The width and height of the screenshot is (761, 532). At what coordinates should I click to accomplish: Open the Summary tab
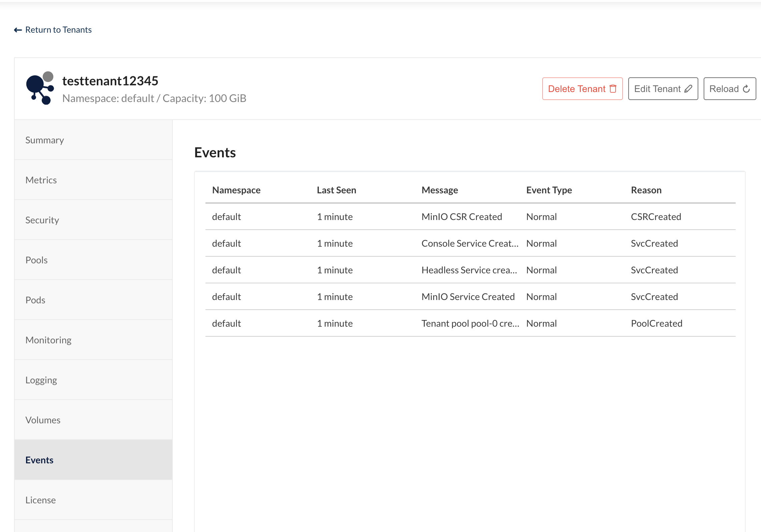click(45, 140)
